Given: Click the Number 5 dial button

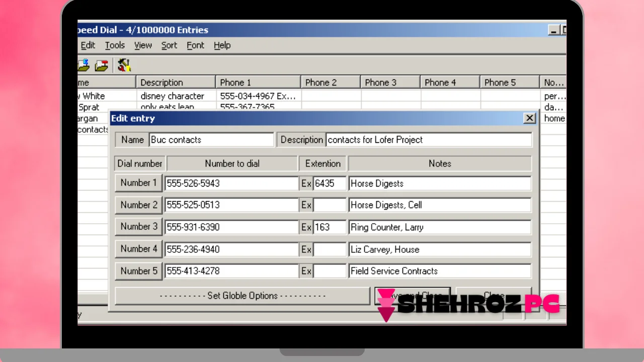Looking at the screenshot, I should [138, 271].
